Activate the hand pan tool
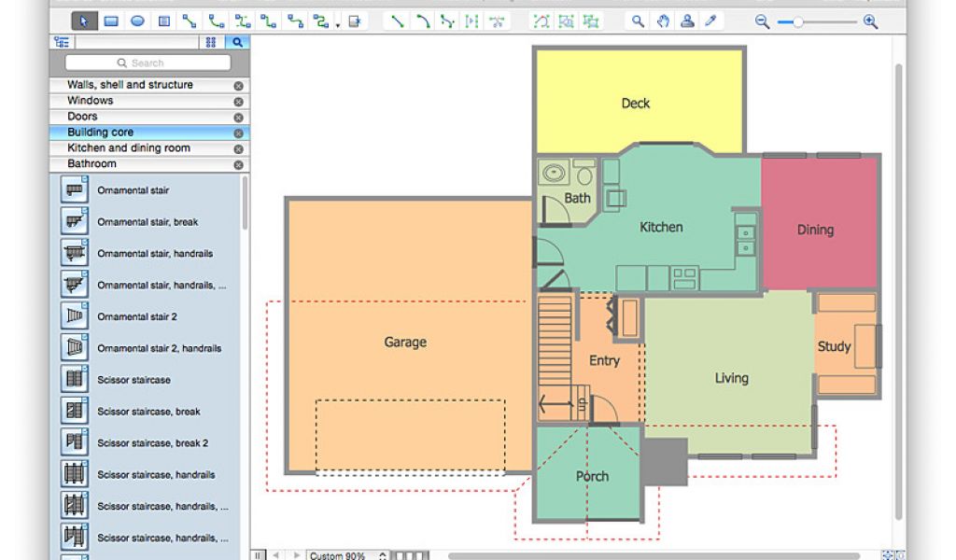The width and height of the screenshot is (956, 560). [663, 21]
